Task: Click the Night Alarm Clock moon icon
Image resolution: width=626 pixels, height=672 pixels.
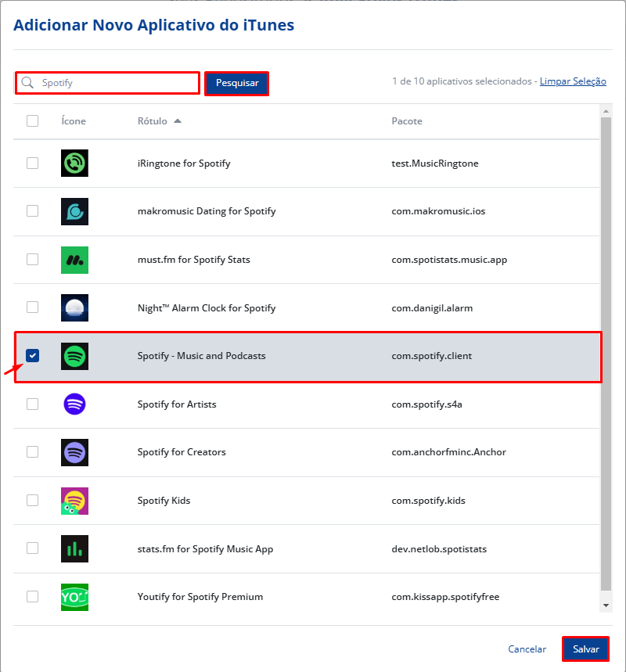Action: (x=74, y=307)
